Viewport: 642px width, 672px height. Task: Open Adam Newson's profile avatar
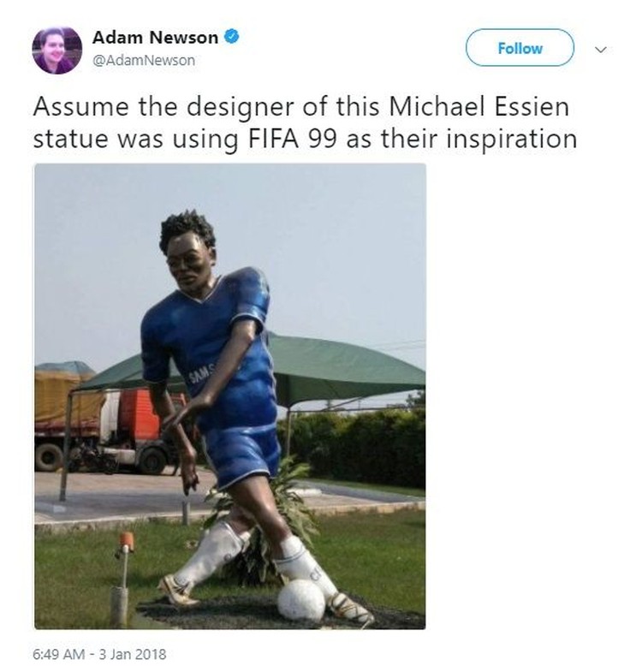(57, 50)
